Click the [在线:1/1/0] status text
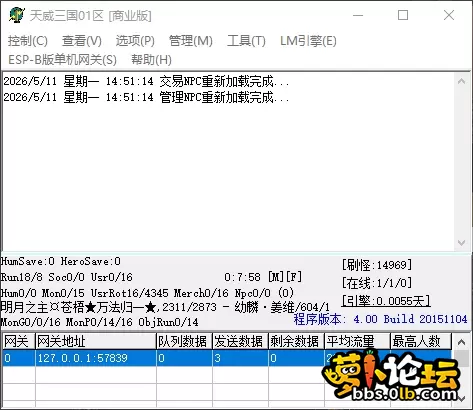 377,283
